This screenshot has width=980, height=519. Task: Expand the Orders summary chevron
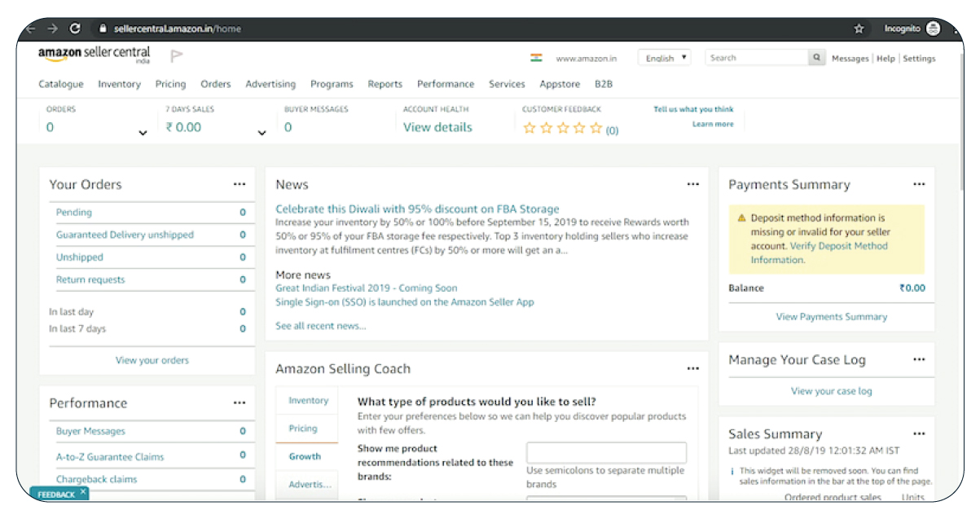point(143,133)
